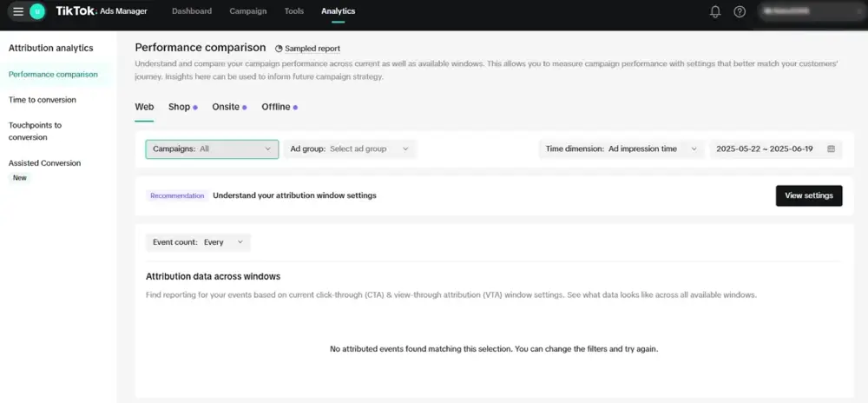Open the Event count dropdown

198,242
